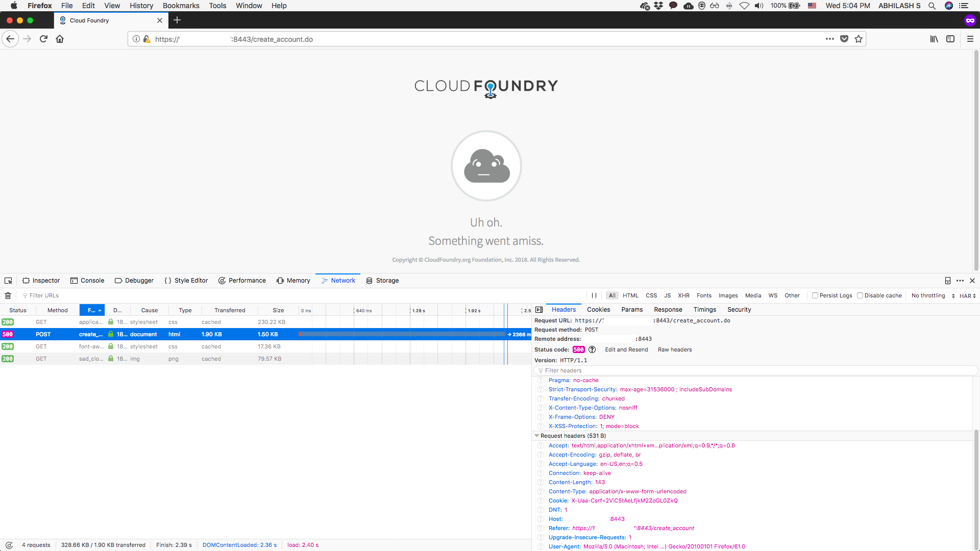Select the element picker tool in DevTools
This screenshot has width=980, height=551.
pos(8,281)
